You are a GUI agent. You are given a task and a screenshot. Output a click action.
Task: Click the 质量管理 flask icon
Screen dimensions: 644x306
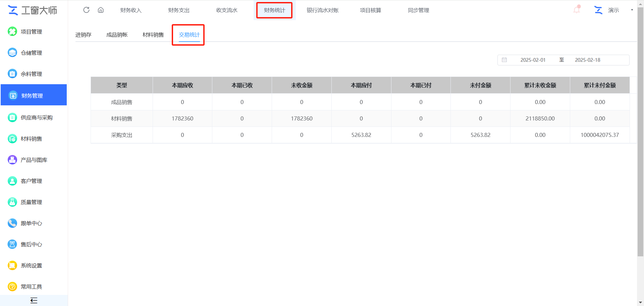12,202
